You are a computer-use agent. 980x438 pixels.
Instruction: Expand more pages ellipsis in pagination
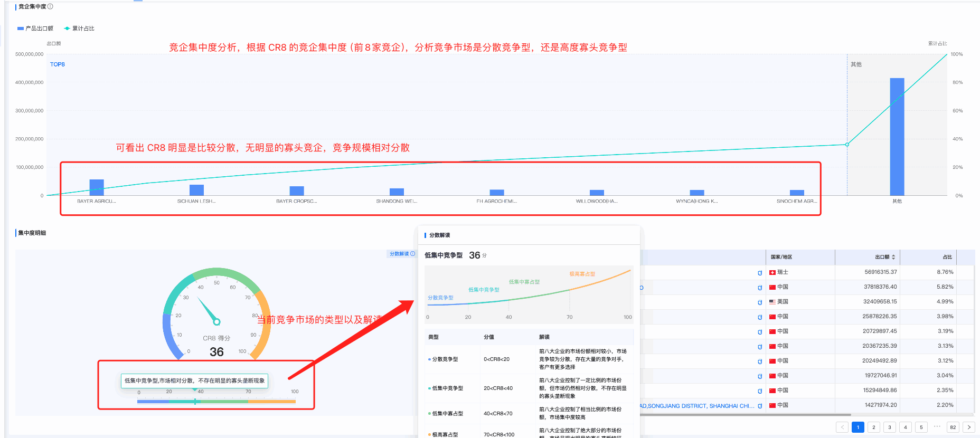pos(937,427)
